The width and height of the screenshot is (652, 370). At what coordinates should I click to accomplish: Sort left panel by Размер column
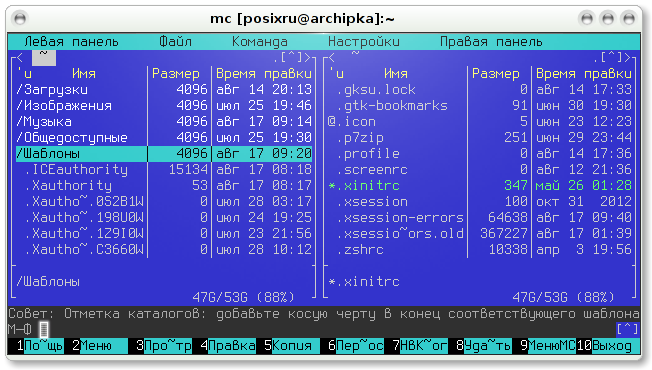(x=175, y=74)
